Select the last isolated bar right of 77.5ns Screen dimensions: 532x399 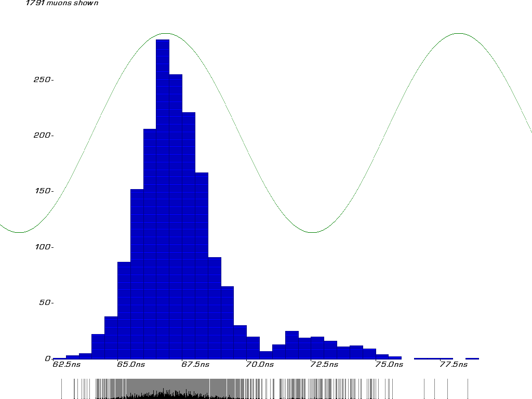472,358
